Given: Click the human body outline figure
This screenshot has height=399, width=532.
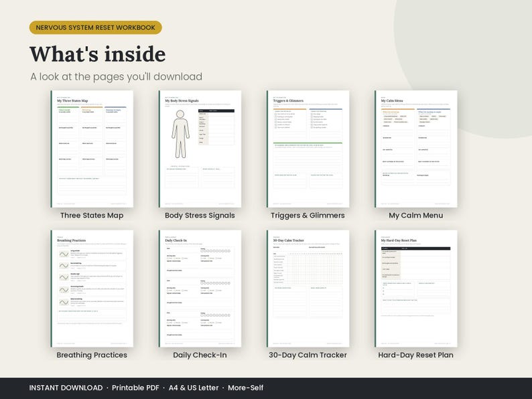Looking at the screenshot, I should click(x=180, y=135).
